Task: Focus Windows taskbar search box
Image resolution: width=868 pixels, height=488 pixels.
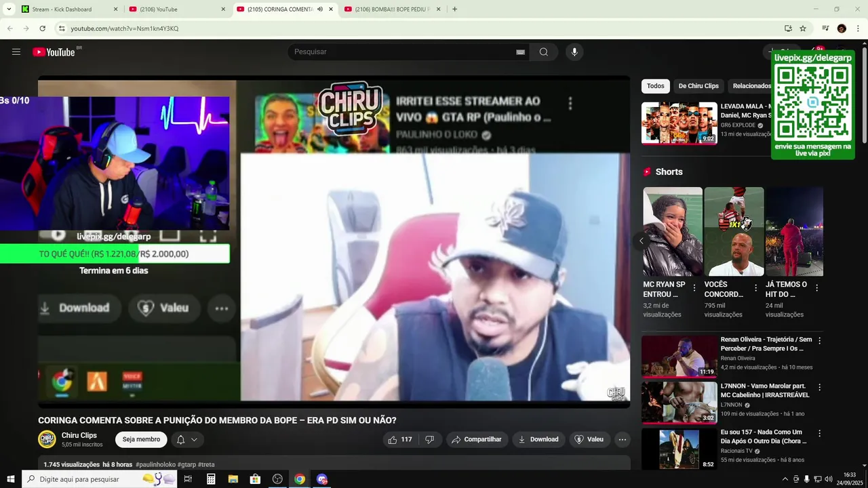Action: (x=100, y=479)
